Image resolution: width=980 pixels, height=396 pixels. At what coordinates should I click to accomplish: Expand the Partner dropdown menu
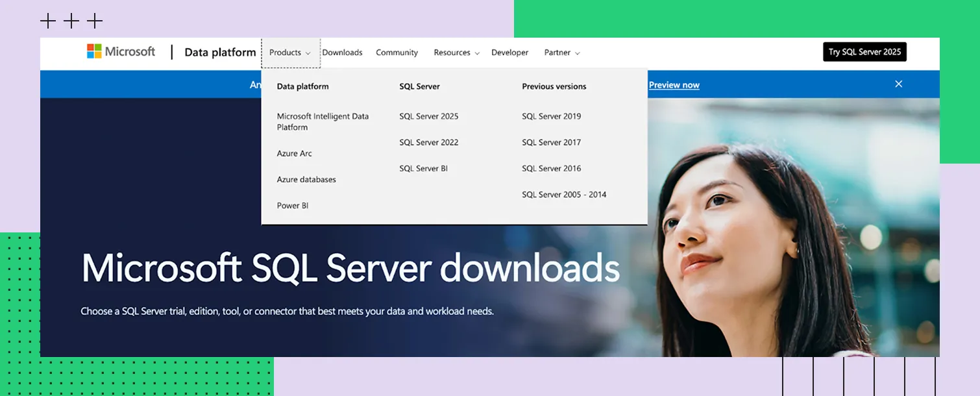coord(561,53)
